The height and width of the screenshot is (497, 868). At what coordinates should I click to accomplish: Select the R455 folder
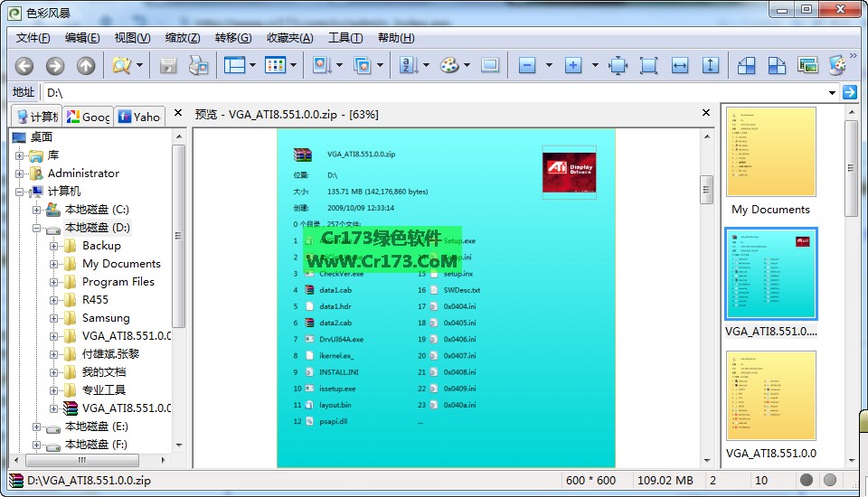pos(95,299)
